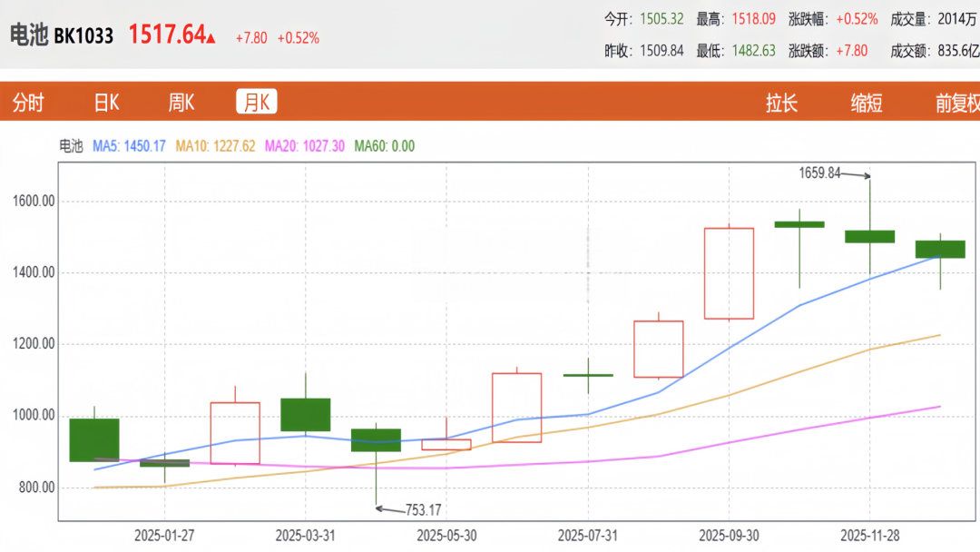Click the 2025-07-31 date axis label
The image size is (980, 552).
click(x=588, y=536)
